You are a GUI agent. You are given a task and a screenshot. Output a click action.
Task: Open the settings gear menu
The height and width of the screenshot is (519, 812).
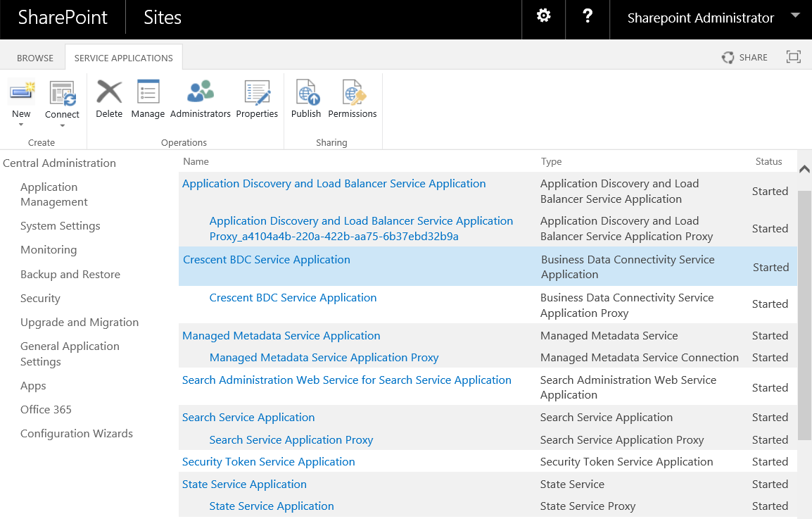[x=543, y=17]
